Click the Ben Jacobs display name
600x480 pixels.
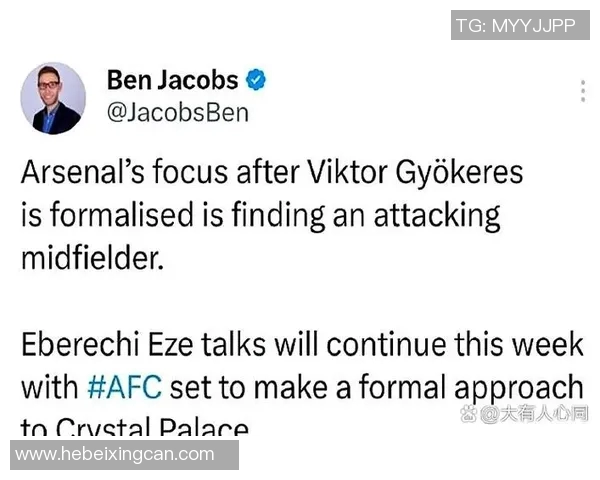pyautogui.click(x=172, y=80)
